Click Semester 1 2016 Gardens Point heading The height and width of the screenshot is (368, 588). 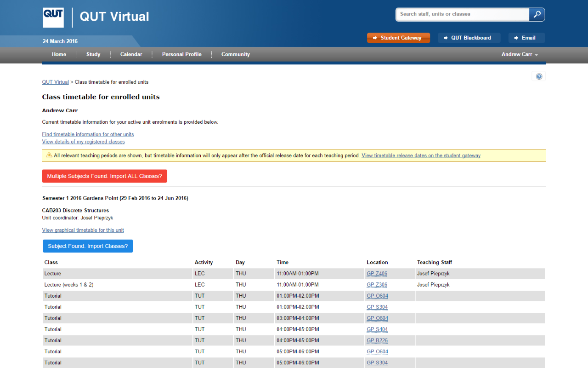click(x=115, y=198)
